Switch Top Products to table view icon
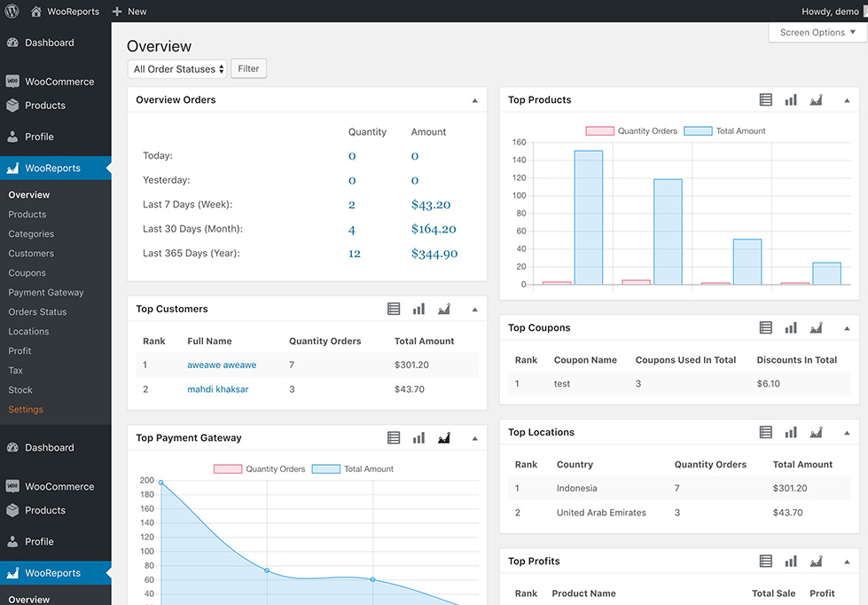Image resolution: width=868 pixels, height=605 pixels. click(766, 100)
